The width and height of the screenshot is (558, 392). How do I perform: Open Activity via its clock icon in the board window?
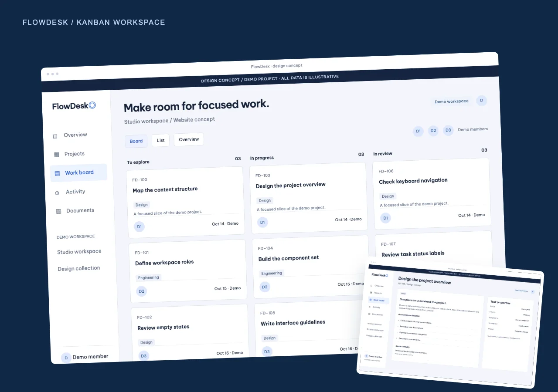pos(57,193)
